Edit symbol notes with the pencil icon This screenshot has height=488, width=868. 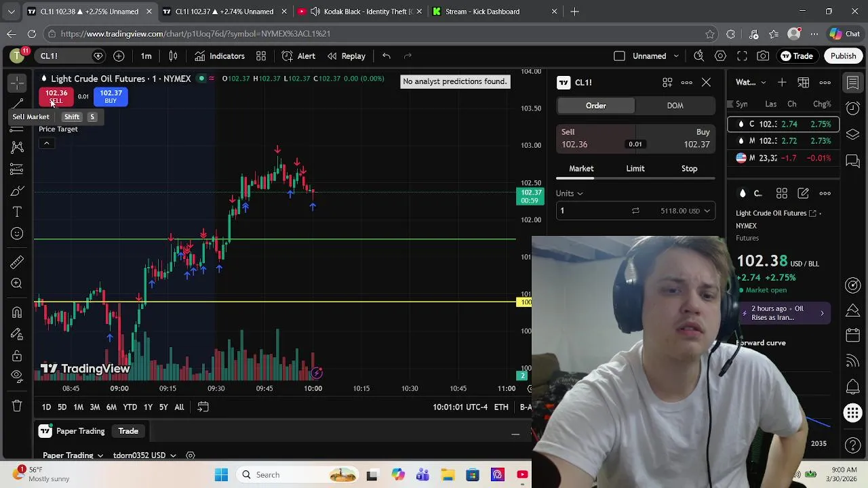(804, 193)
